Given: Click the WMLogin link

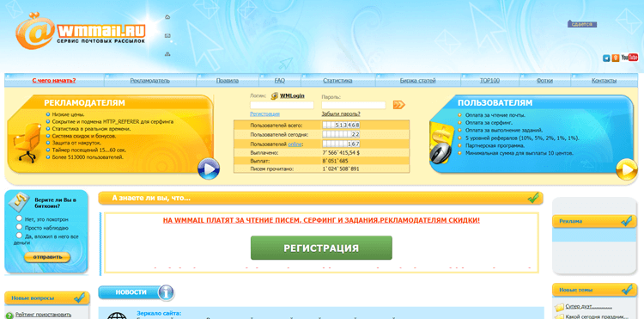Looking at the screenshot, I should click(x=293, y=95).
